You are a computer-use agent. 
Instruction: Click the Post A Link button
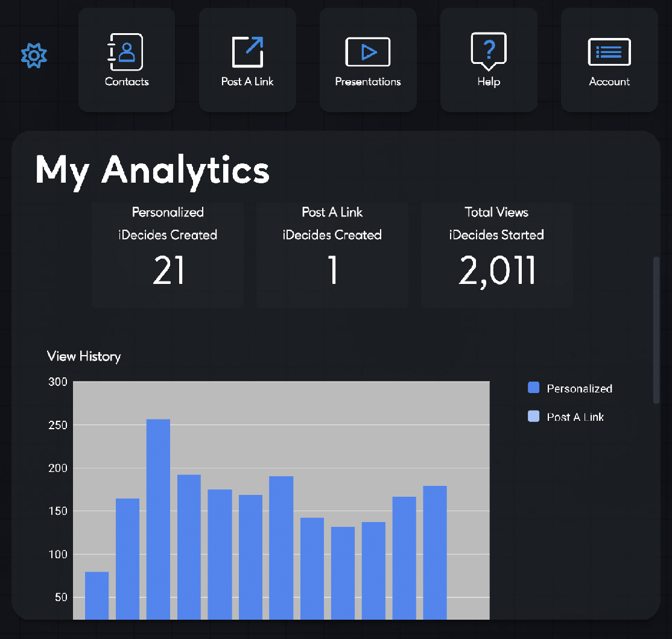(x=247, y=59)
